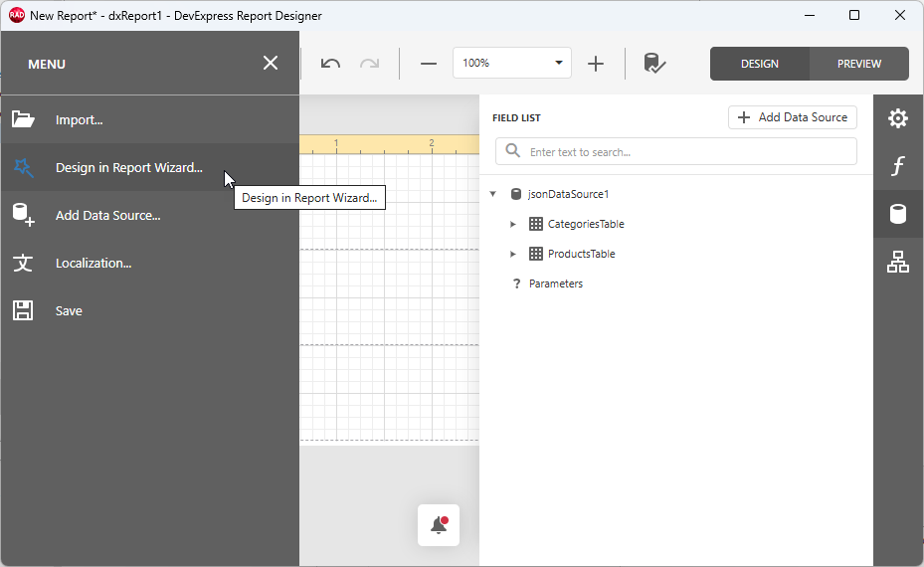Click the Parameters question mark icon

pyautogui.click(x=517, y=283)
